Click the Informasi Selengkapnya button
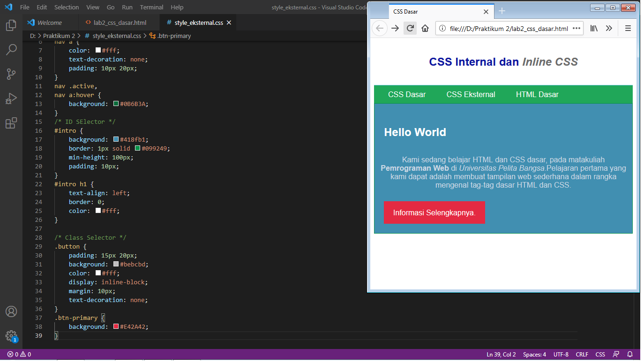This screenshot has width=644, height=364. [434, 212]
